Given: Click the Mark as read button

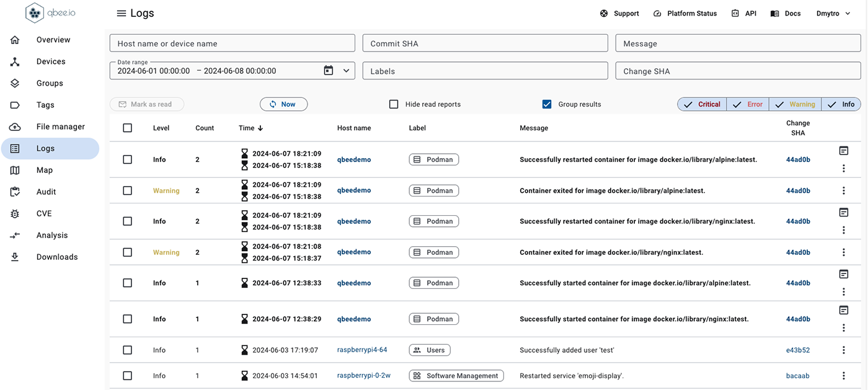Looking at the screenshot, I should (147, 104).
